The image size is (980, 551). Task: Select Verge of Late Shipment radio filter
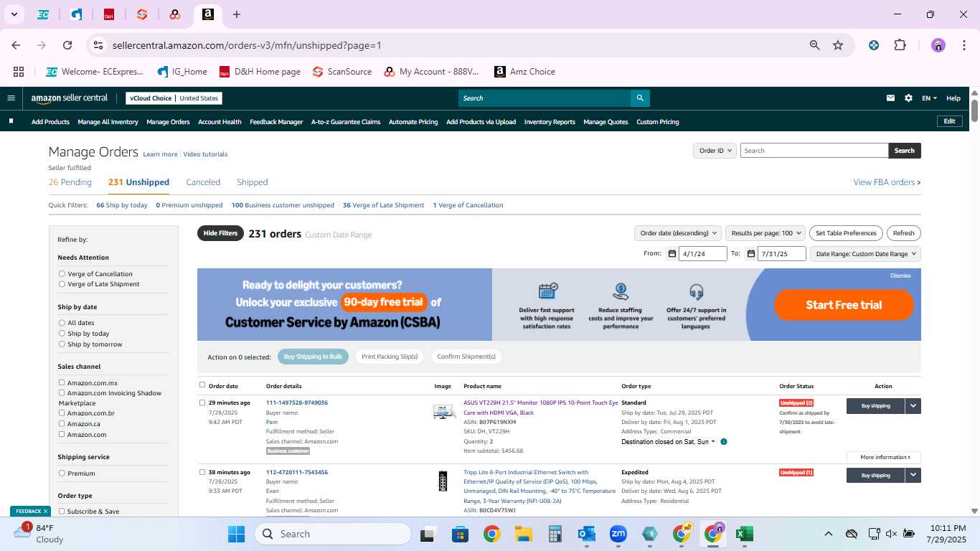pos(62,284)
